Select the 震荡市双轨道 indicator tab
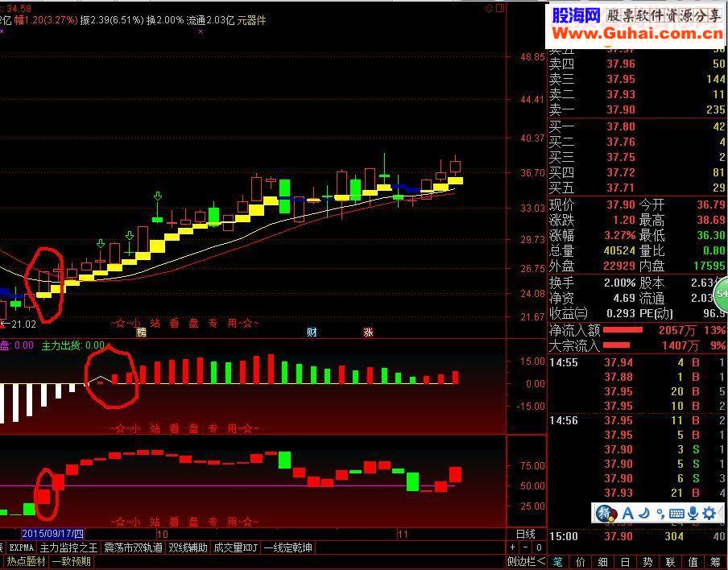The image size is (728, 570). 133,547
